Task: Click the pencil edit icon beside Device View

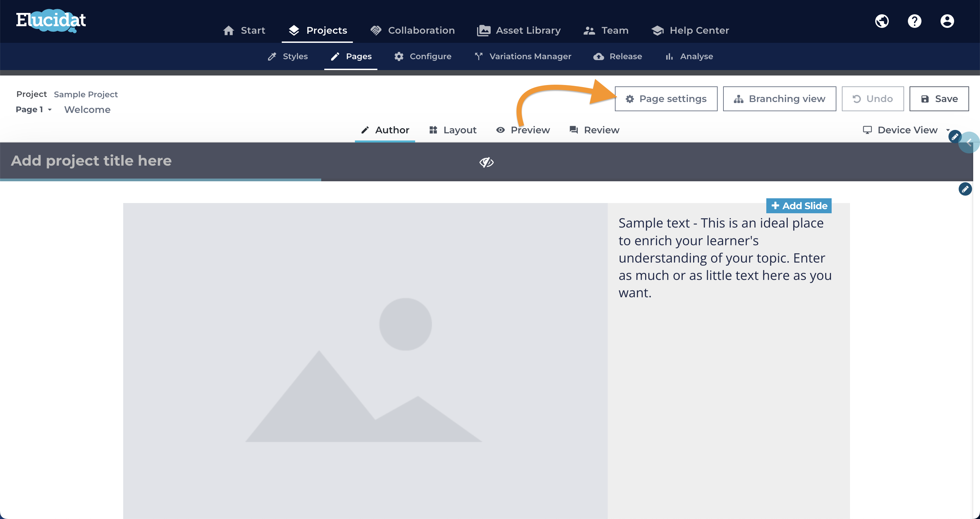Action: click(955, 136)
